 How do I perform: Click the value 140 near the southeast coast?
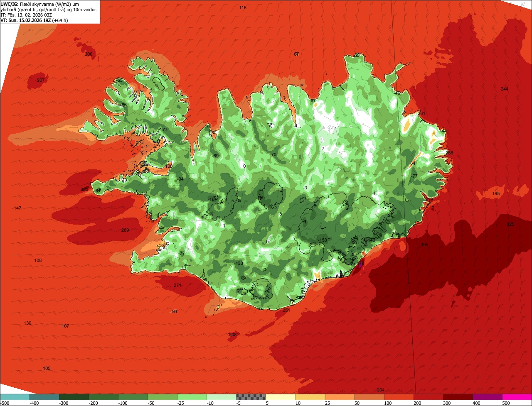[x=370, y=240]
